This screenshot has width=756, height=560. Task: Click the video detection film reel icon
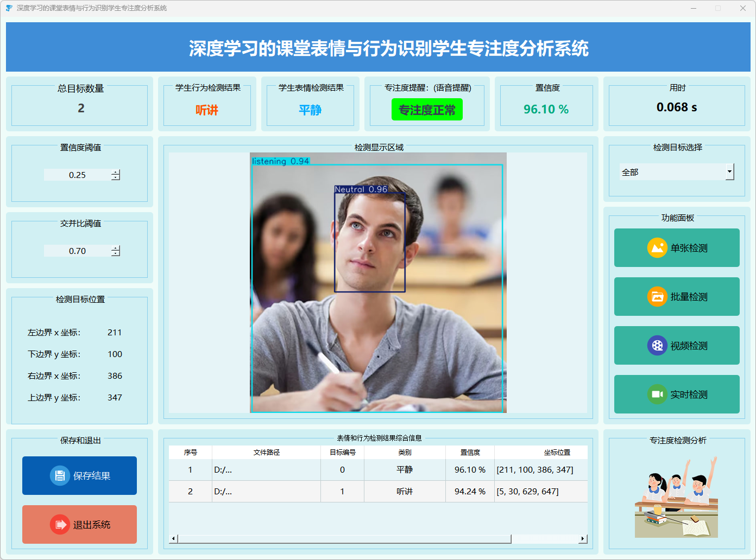tap(657, 346)
